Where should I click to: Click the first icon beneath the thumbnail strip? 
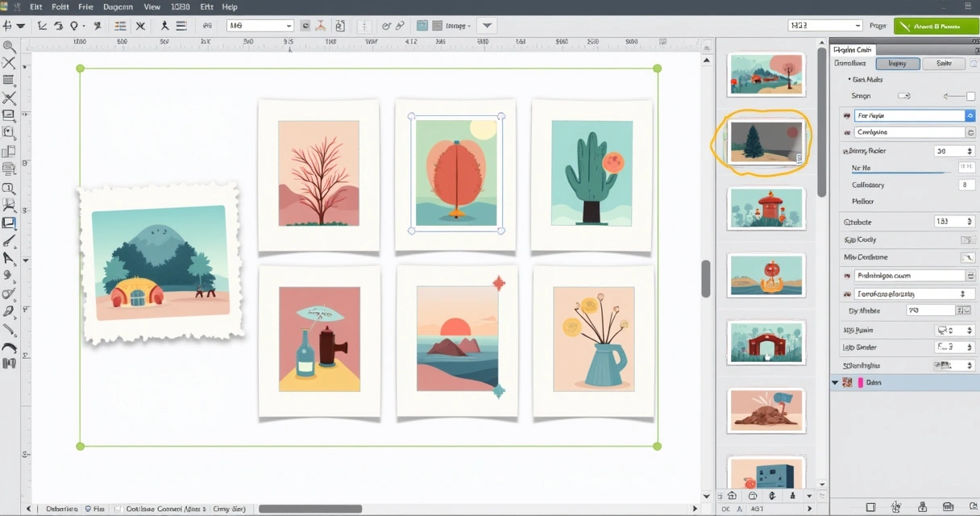[731, 496]
